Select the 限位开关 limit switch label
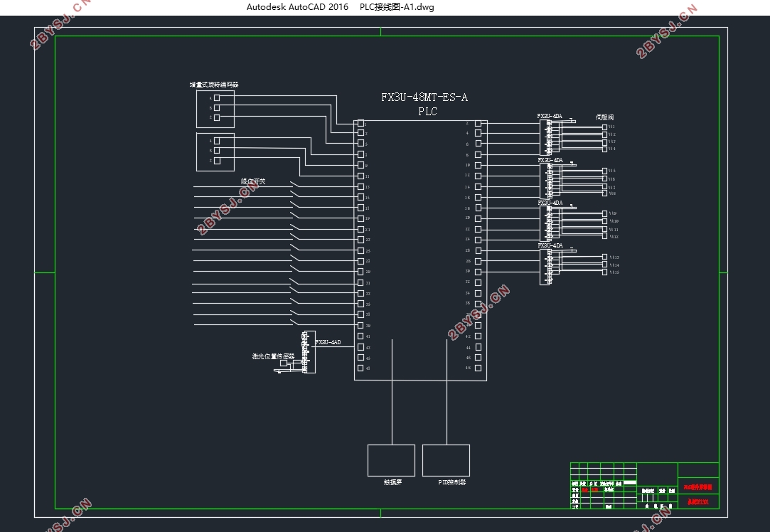 pos(253,181)
